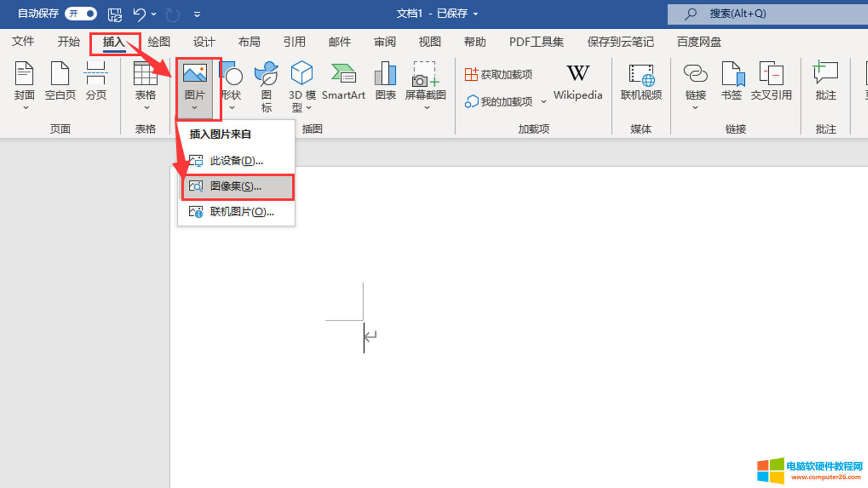
Task: Expand the 屏幕截图 screenshot dropdown arrow
Action: (x=427, y=108)
